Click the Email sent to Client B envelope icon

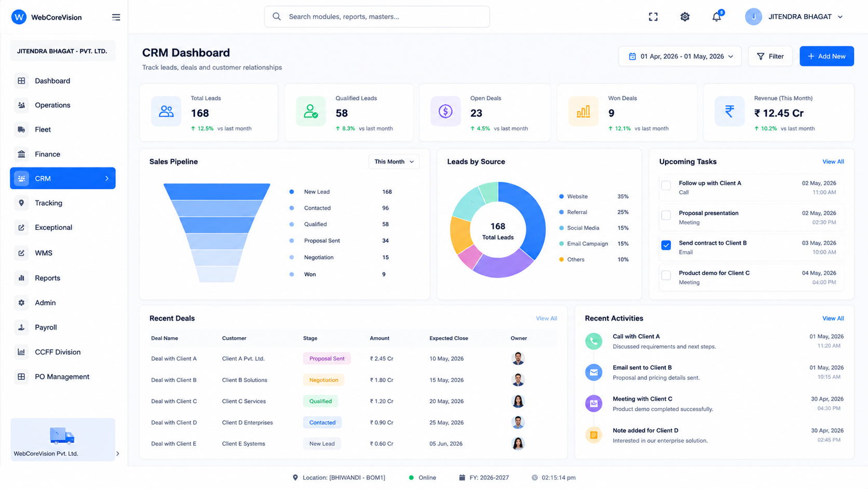click(593, 372)
